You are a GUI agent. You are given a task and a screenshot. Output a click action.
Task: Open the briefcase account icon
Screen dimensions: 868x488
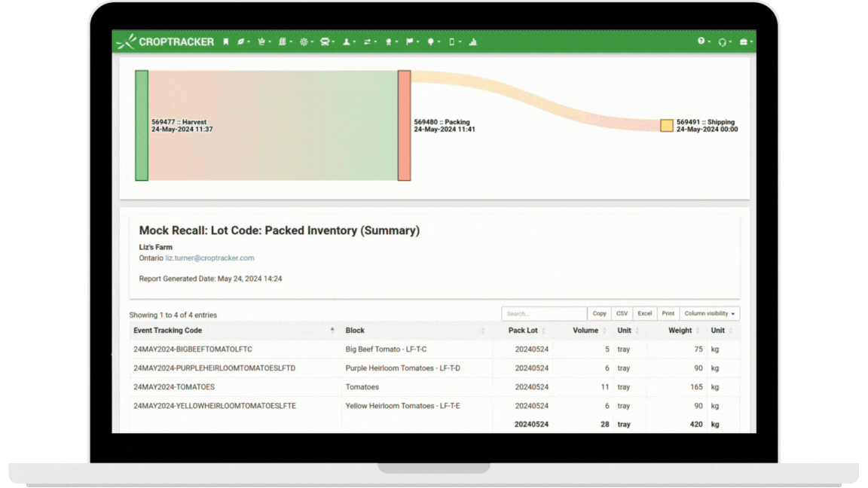[x=745, y=41]
